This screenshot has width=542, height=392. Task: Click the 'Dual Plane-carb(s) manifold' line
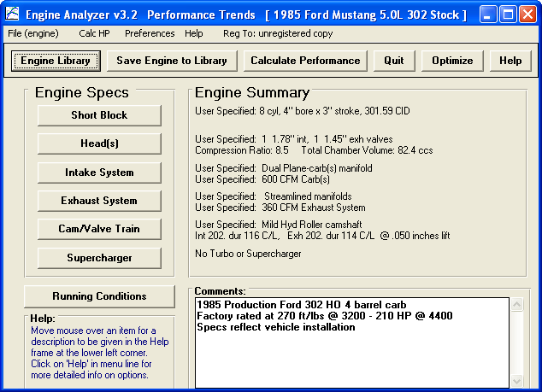point(284,168)
